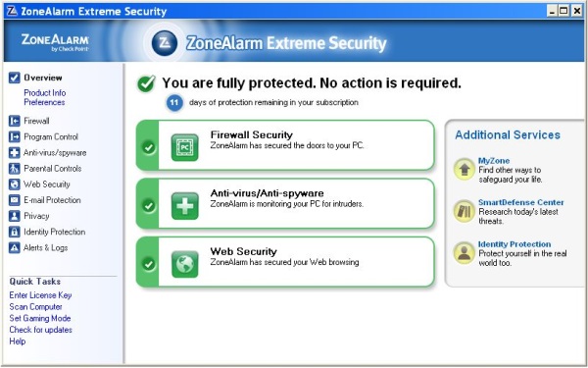Click the MyZone arrow icon
Viewport: 588px width, 368px height.
point(465,170)
